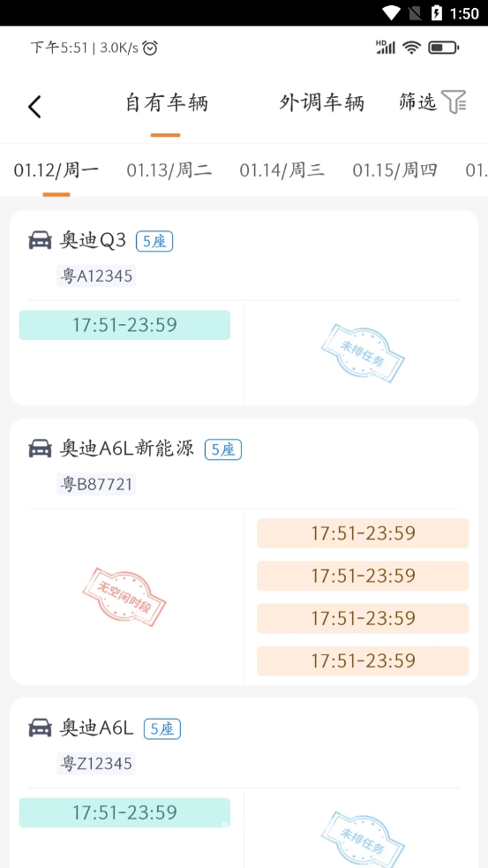Image resolution: width=488 pixels, height=868 pixels.
Task: Tap the 5座 badge on 奥迪A6L
Action: coord(162,729)
